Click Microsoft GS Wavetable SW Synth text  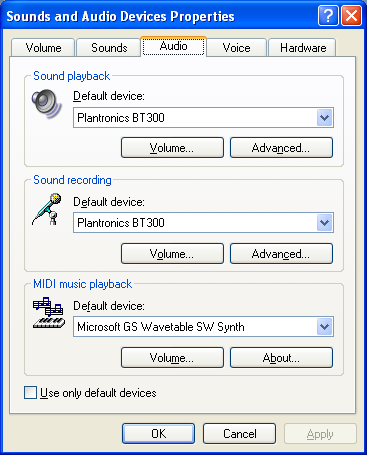(161, 327)
